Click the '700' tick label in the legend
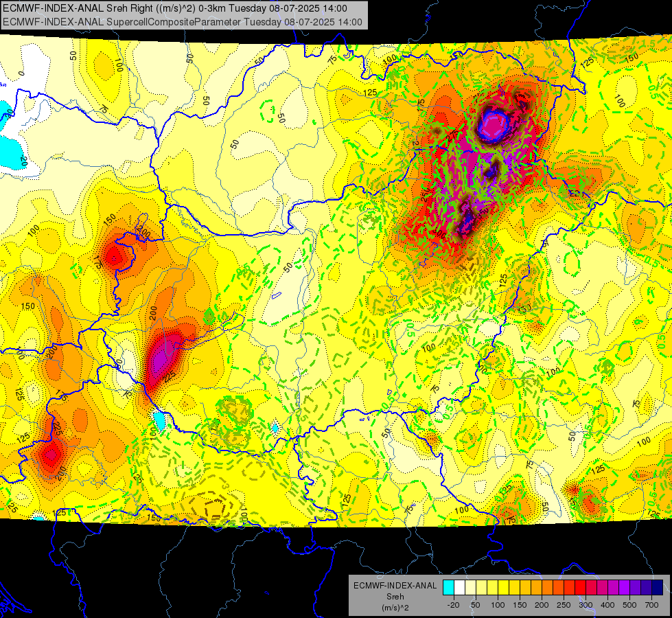The width and height of the screenshot is (672, 618). [x=652, y=605]
